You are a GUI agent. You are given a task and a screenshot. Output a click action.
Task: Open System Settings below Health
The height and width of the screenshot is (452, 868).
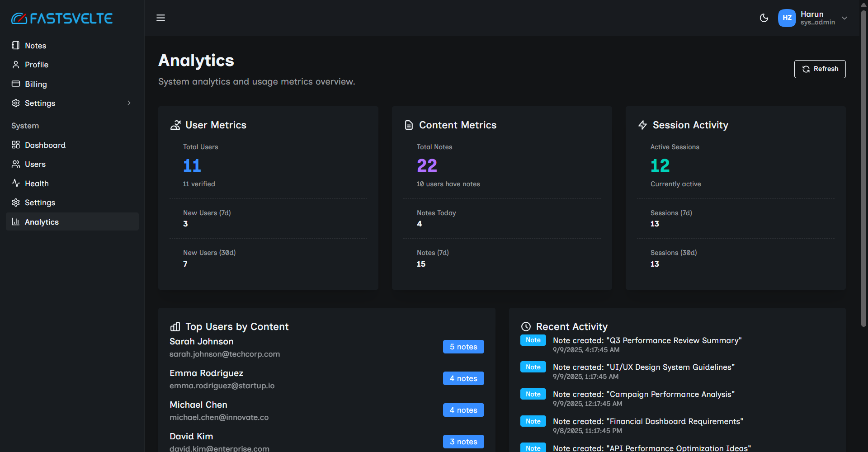pos(40,202)
